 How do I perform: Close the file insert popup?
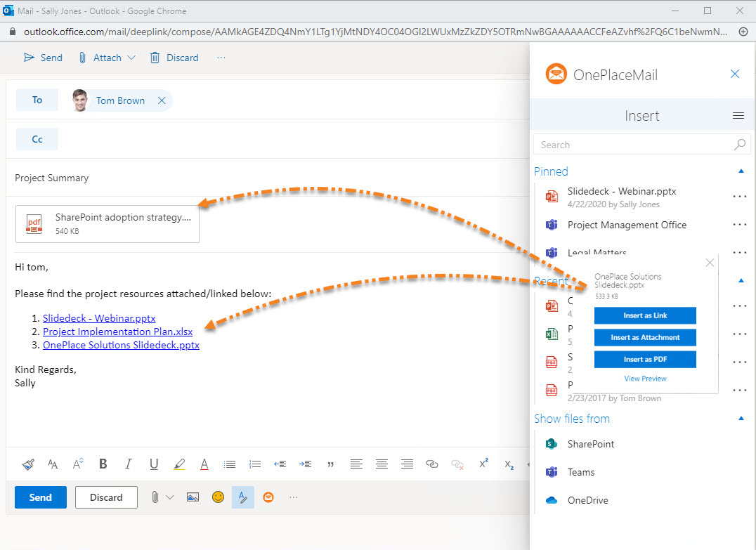710,263
